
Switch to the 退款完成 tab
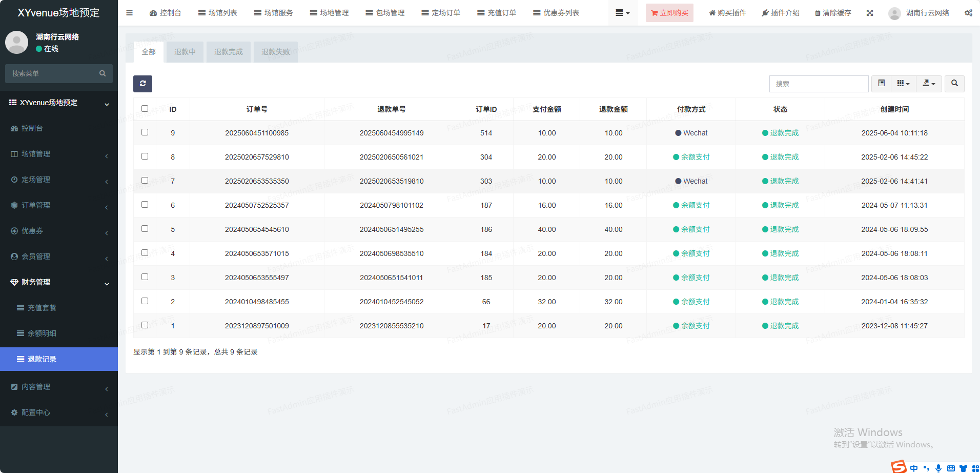click(228, 52)
